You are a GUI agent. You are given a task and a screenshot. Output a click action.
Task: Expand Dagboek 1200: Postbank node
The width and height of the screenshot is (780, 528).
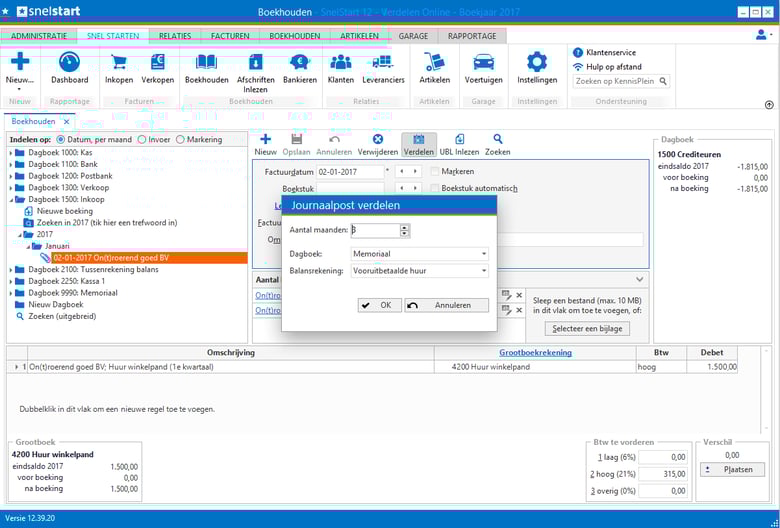[11, 176]
